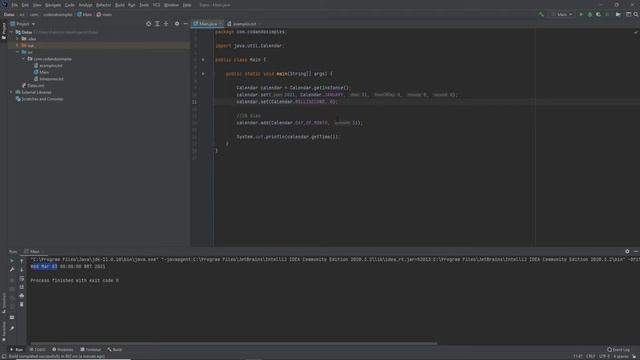This screenshot has width=640, height=360.
Task: Open the Project view selector dropdown
Action: pos(23,24)
